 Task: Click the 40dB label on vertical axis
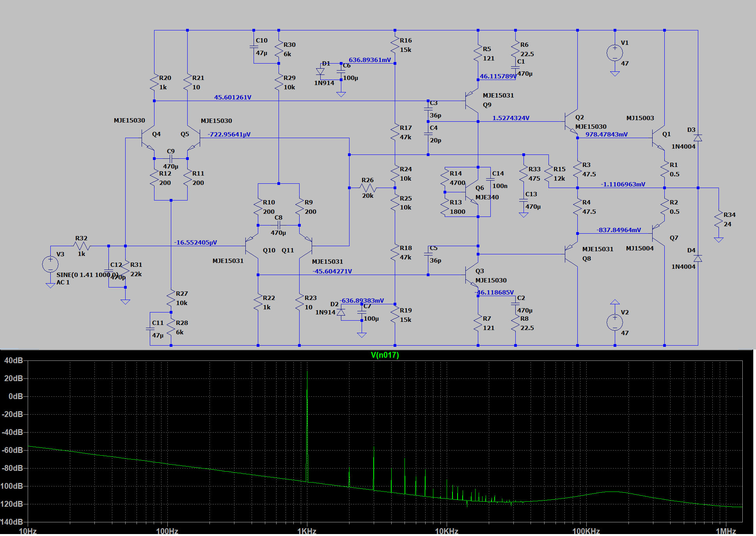[x=13, y=360]
